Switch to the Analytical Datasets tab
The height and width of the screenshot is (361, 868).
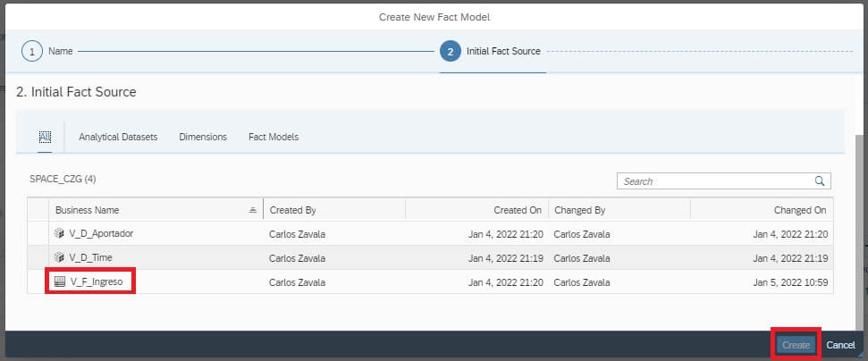(118, 137)
